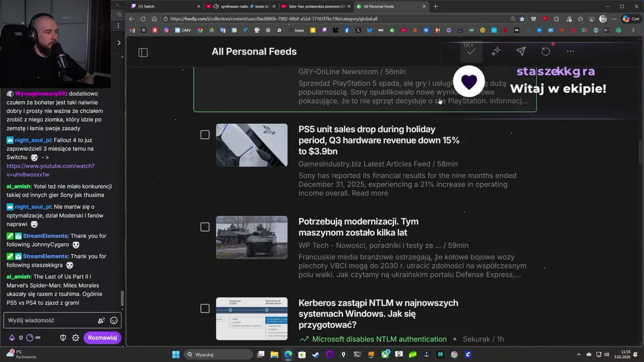Open the Bits points icon in chat
The width and height of the screenshot is (644, 362).
click(x=12, y=338)
